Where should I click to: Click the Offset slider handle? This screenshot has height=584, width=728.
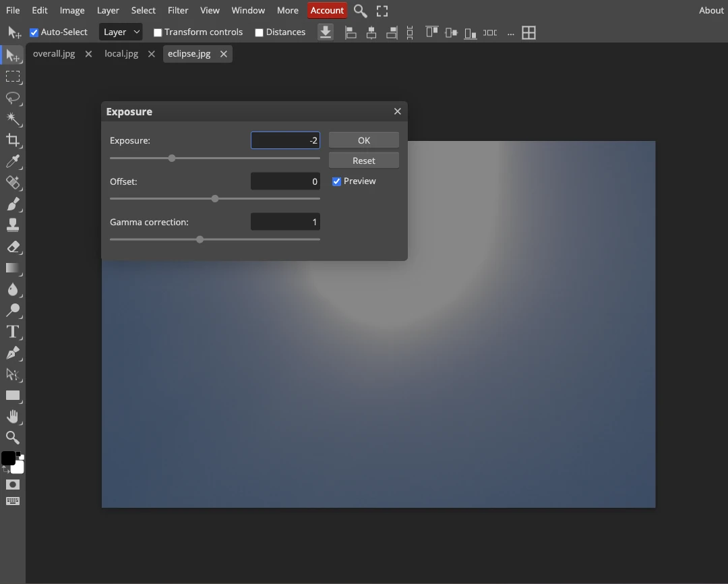[215, 199]
